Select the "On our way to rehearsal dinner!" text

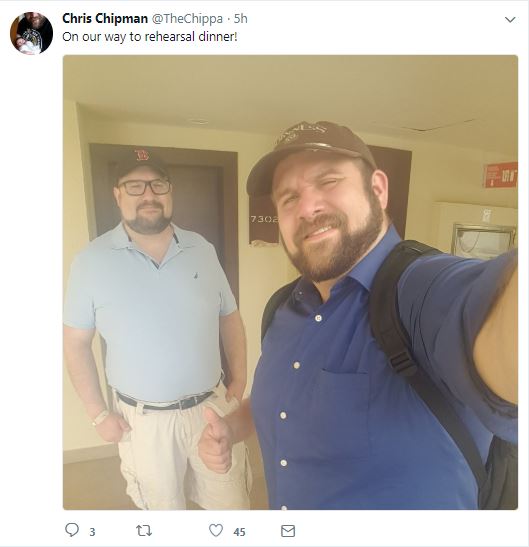(x=150, y=37)
